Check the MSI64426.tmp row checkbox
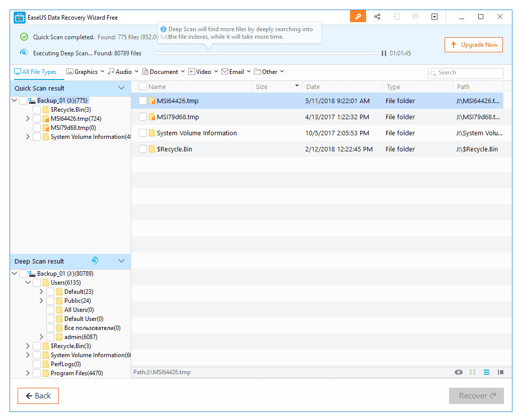This screenshot has width=519, height=420. tap(143, 101)
